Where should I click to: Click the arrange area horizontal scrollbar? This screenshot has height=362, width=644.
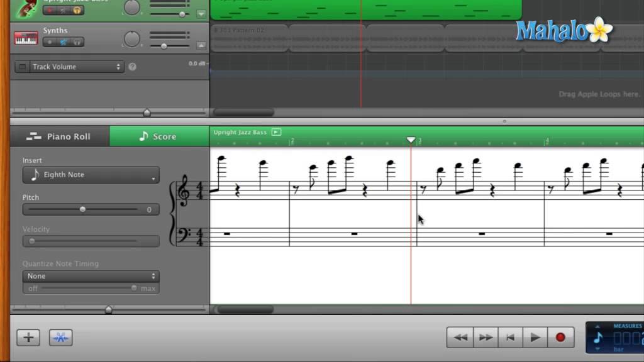point(243,112)
